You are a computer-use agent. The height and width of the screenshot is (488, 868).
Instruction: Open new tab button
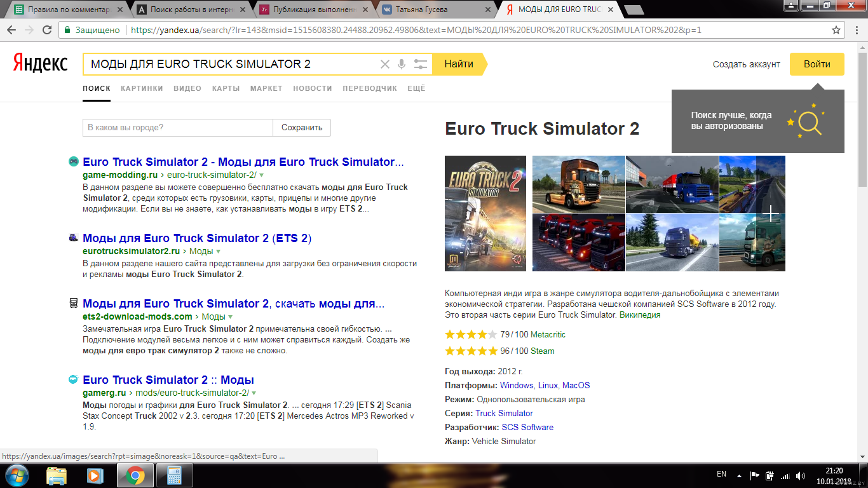[634, 10]
